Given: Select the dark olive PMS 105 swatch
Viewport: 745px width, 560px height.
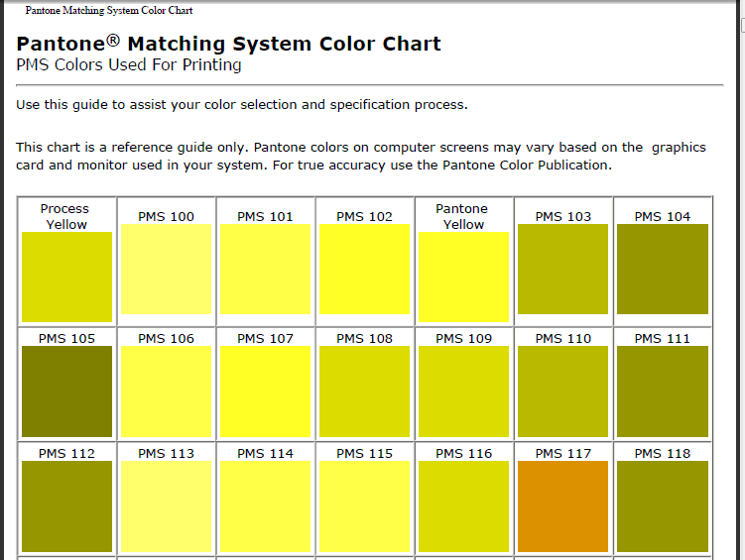Looking at the screenshot, I should 66,392.
